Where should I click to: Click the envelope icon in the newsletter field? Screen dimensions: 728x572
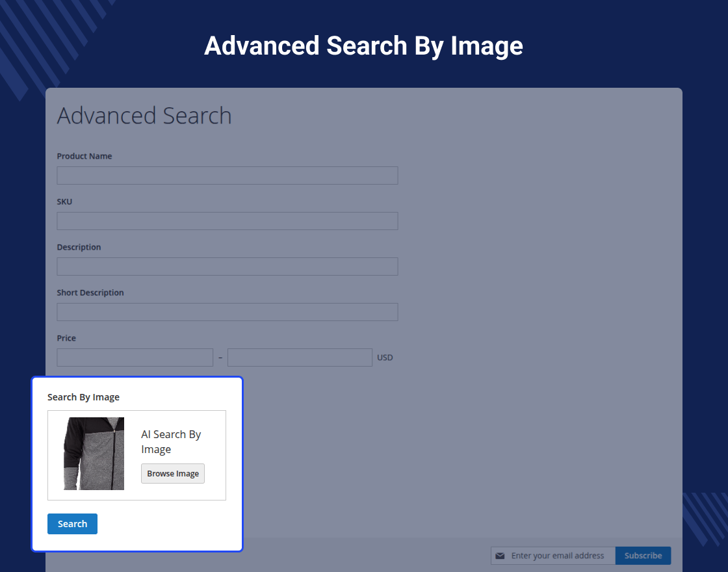(500, 556)
